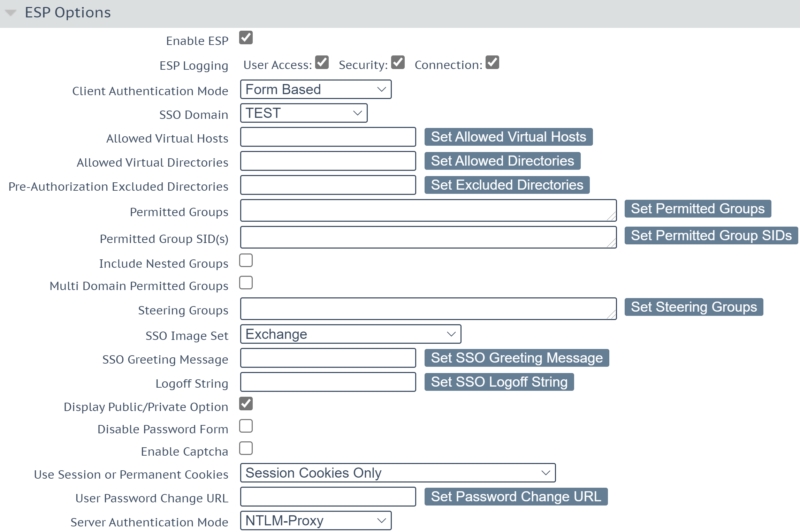Click the Display Public/Private Option label
Image resolution: width=800 pixels, height=532 pixels.
[x=146, y=407]
